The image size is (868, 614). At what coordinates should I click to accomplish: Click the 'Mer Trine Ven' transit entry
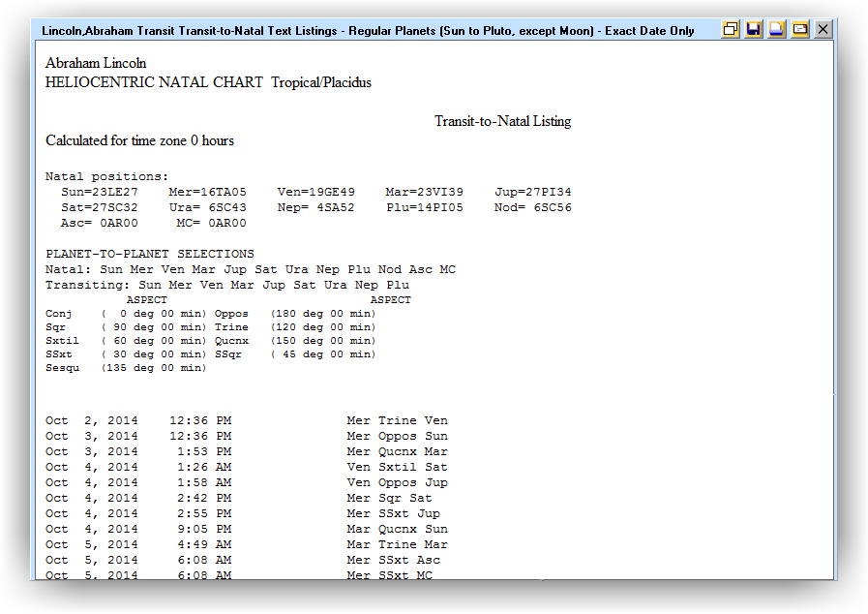(397, 420)
